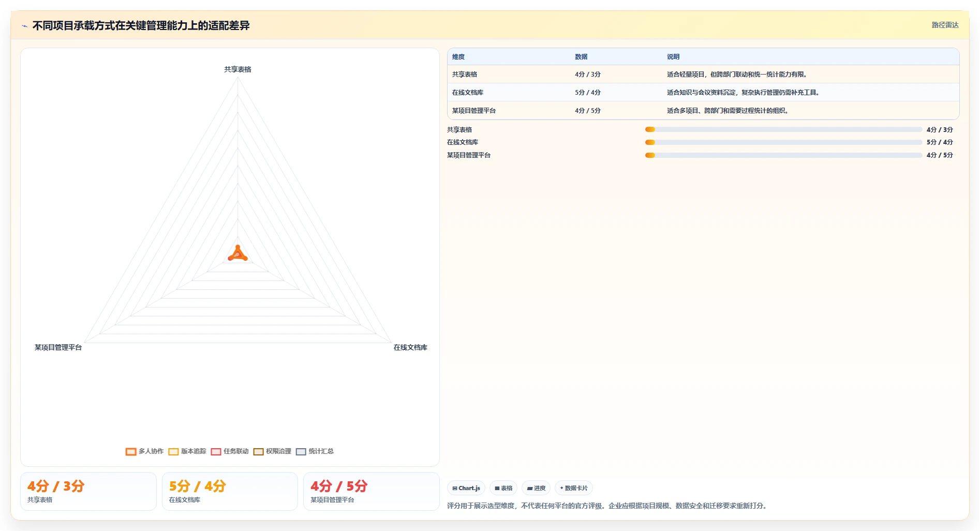Click the footnote 评分用于展示选型维度
Screen dimensions: 980x531
point(606,506)
